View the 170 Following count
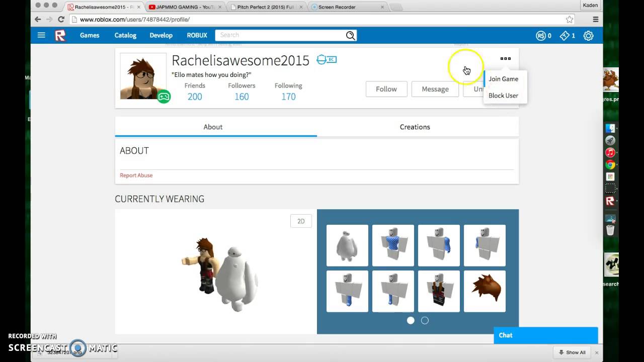 pos(288,97)
